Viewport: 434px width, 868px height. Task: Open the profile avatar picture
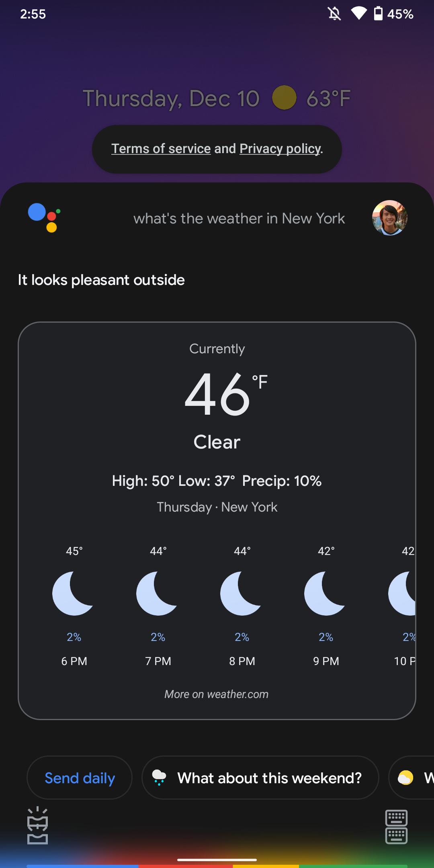tap(389, 218)
